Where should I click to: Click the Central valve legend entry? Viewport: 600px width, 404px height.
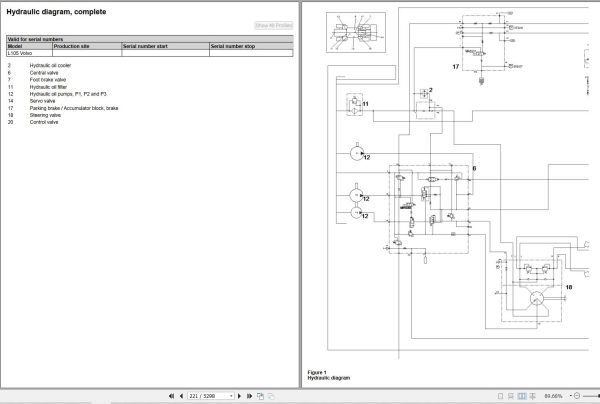44,73
